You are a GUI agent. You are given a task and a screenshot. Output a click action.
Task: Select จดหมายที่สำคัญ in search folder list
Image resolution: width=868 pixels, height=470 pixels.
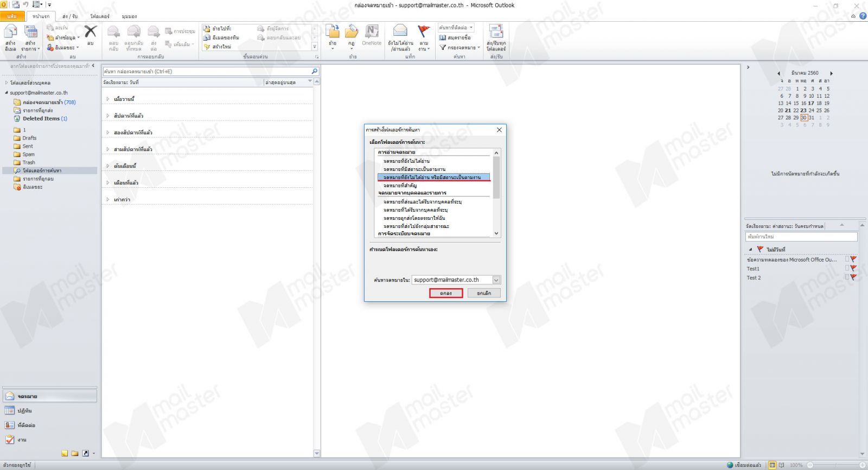click(x=400, y=186)
